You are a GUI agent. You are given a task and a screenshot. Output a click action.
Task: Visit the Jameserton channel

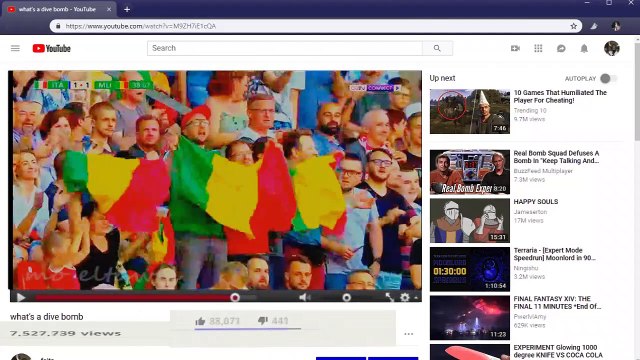[x=530, y=212]
